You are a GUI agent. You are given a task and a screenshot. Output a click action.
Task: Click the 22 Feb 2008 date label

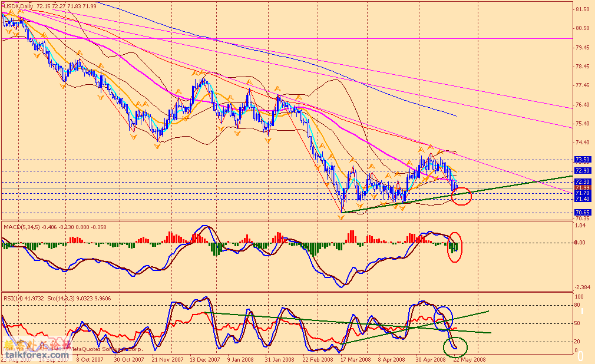point(318,359)
